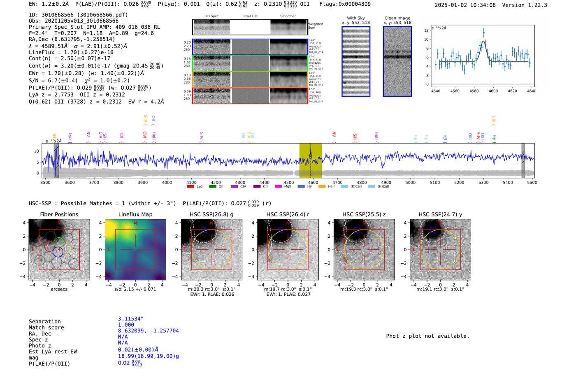Click timestamp 2025-01-02 10:34:08
Screen dimensions: 576x392
coord(465,5)
